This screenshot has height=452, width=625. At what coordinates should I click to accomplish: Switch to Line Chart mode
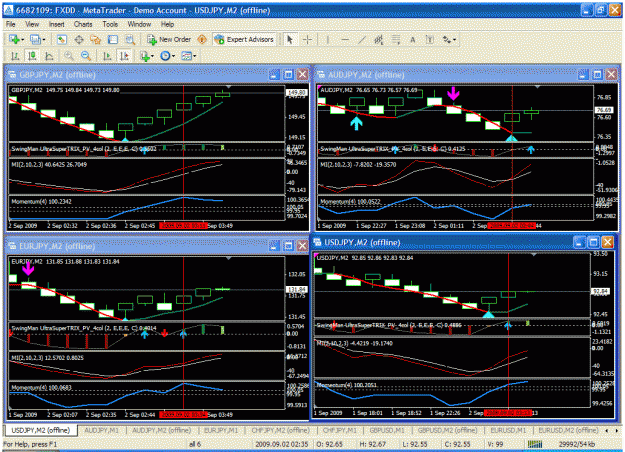(x=49, y=56)
